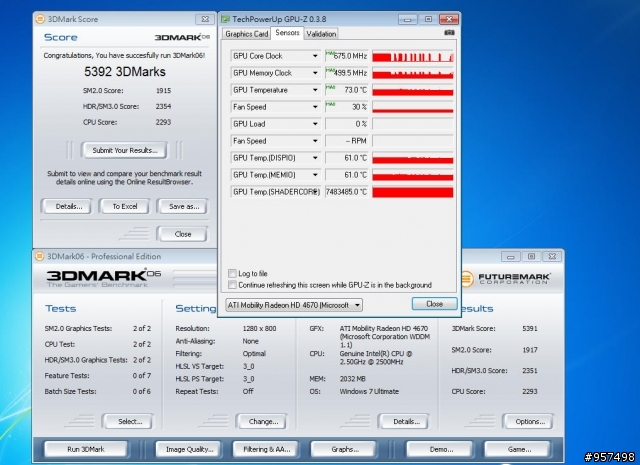Close the 3DMark Score dialog via Close button
This screenshot has width=640, height=465.
click(182, 234)
